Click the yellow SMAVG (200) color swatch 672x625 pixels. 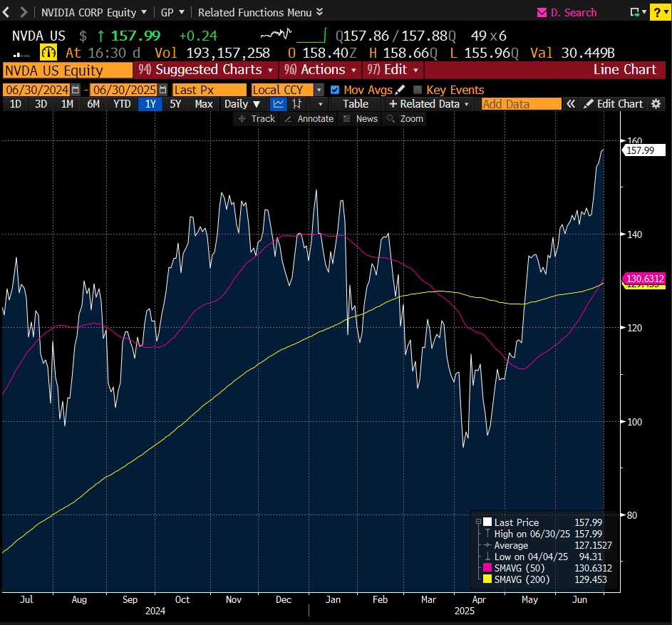pos(487,579)
